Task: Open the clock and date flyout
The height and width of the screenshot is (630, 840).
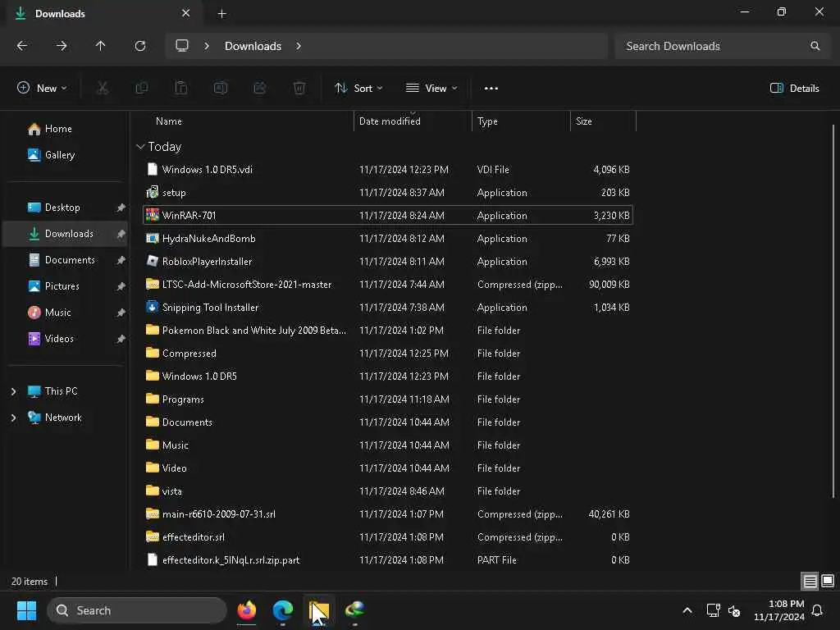Action: tap(779, 610)
